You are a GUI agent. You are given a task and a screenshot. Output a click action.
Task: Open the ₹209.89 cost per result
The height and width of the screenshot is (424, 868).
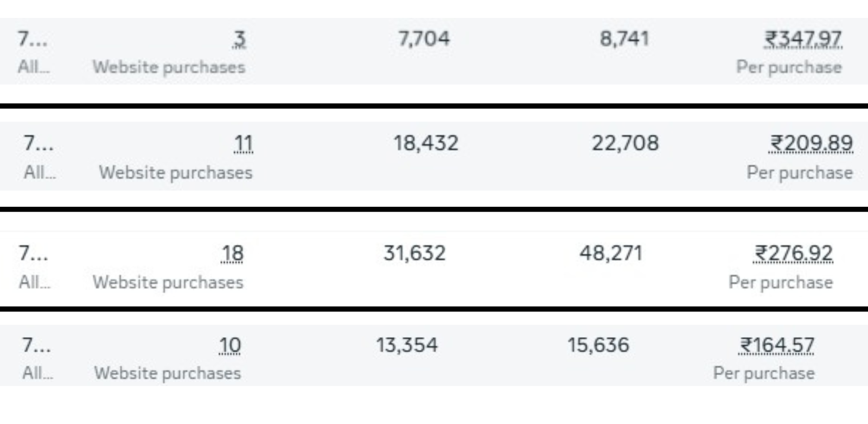(811, 144)
